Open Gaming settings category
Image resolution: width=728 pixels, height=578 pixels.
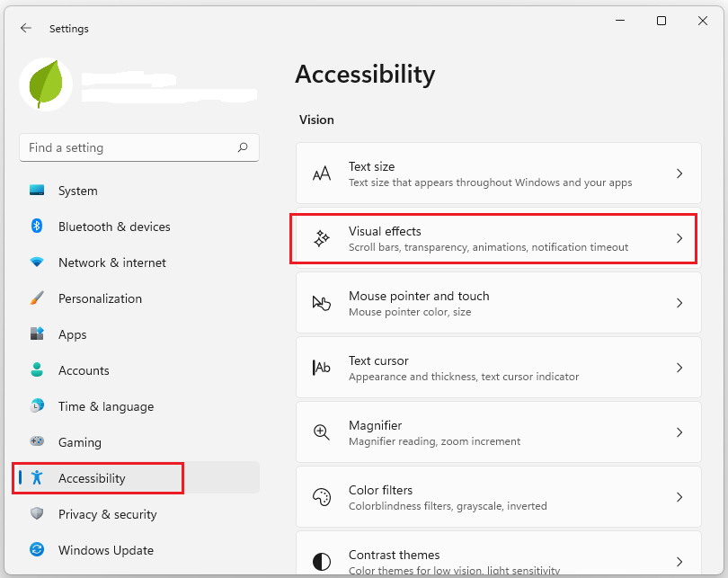click(x=138, y=442)
